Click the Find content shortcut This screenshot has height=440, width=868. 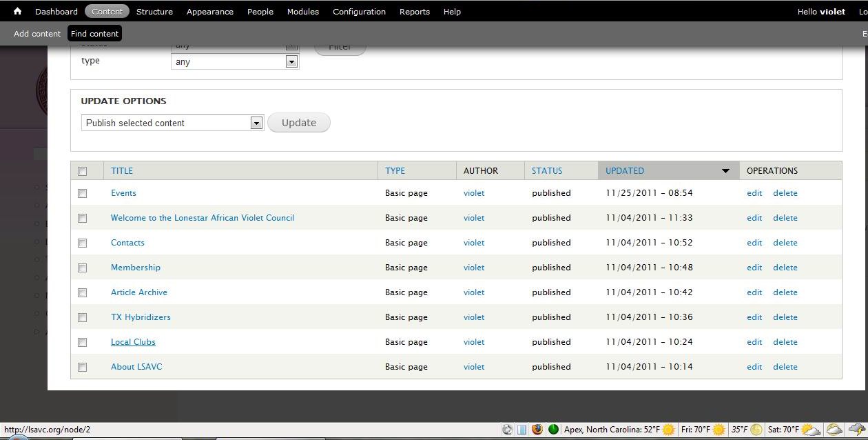94,33
